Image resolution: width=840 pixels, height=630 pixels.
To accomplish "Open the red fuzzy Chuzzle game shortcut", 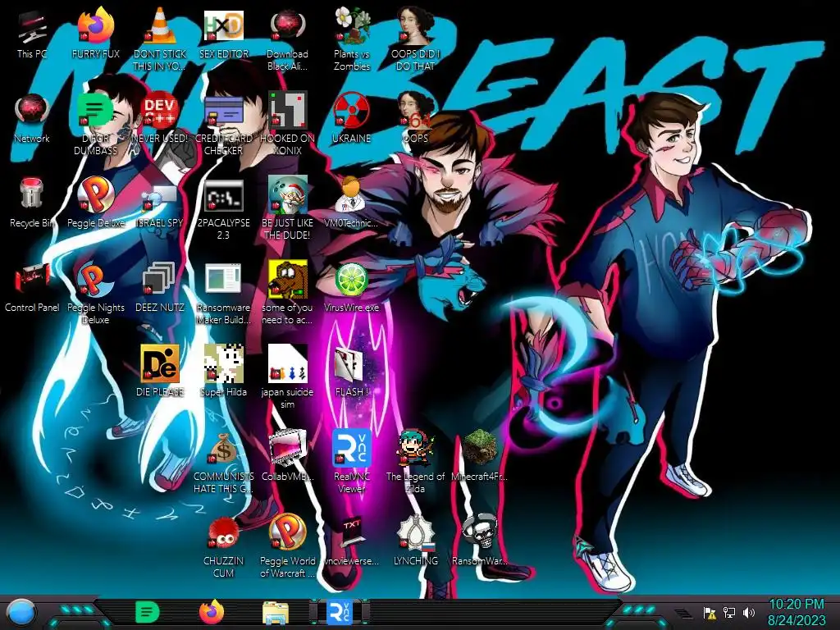I will coord(223,547).
